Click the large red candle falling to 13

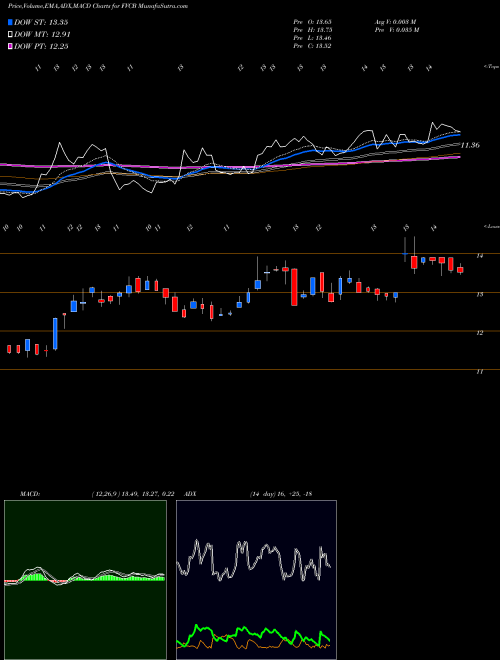[294, 287]
